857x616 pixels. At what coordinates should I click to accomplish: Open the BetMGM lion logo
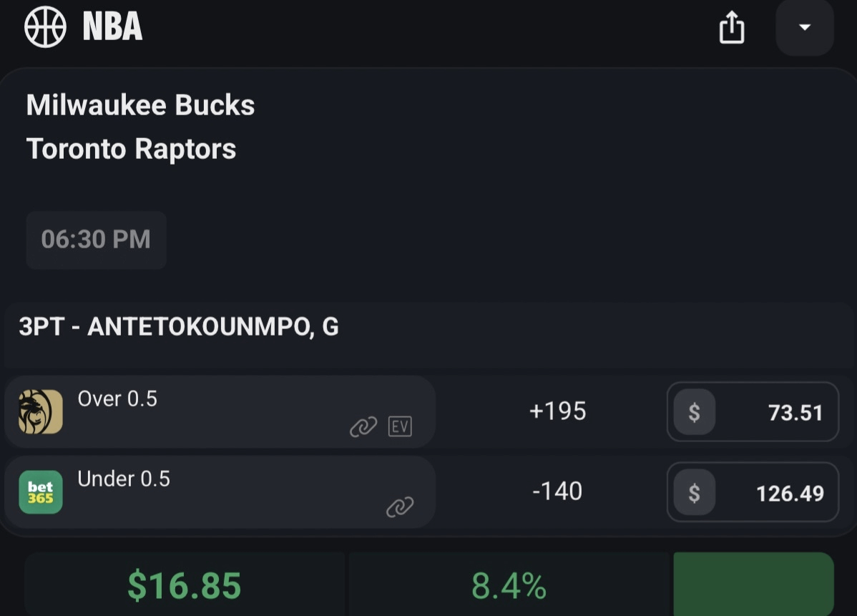pos(41,412)
